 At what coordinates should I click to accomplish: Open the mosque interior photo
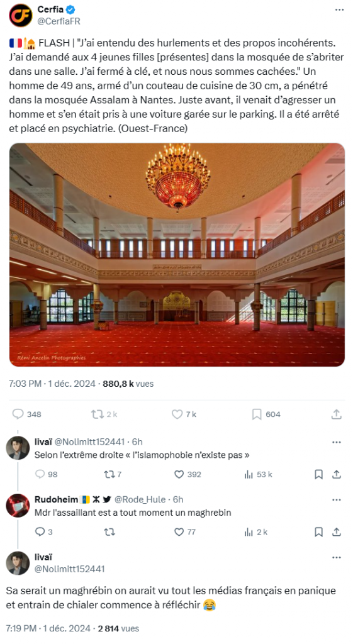177,255
